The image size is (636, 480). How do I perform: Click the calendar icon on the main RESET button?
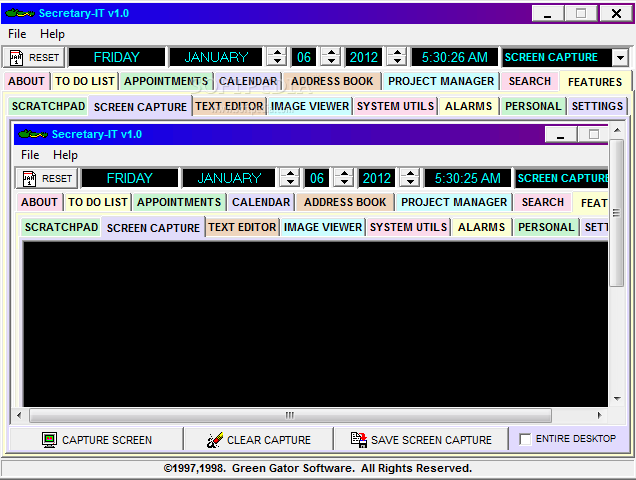(x=16, y=58)
